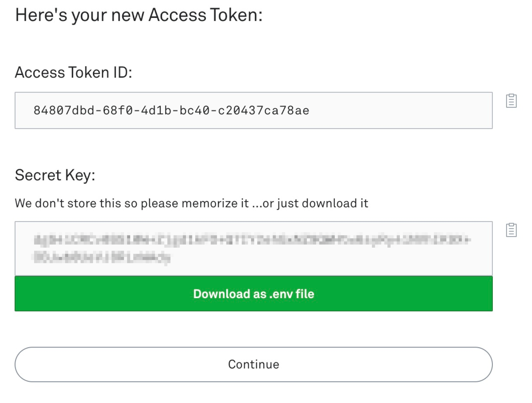Dismiss the dialog by pressing Continue
Viewport: 532px width, 403px height.
[253, 364]
